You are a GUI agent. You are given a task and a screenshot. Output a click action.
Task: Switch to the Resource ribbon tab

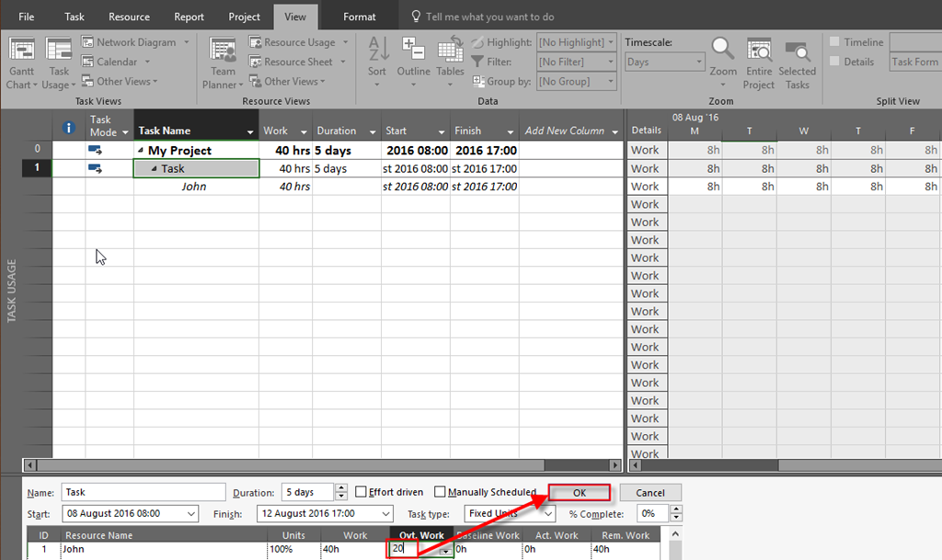pyautogui.click(x=129, y=17)
